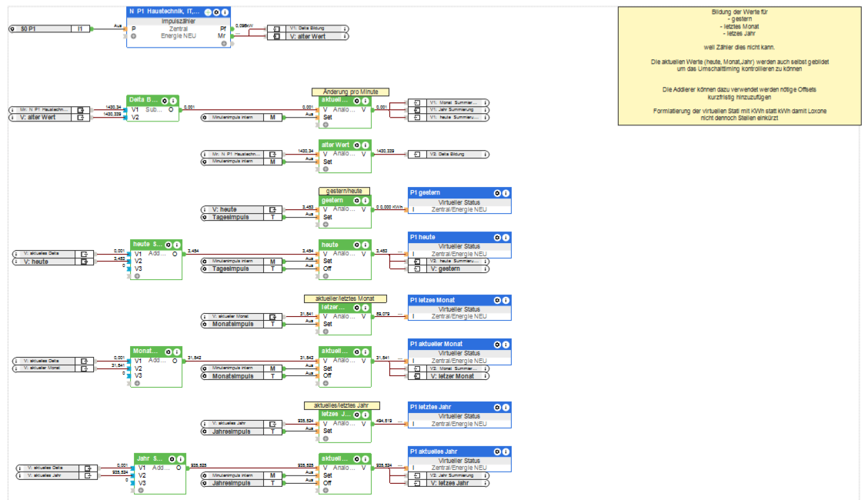The width and height of the screenshot is (868, 500).
Task: Expand extra inputs on letzer... memory block
Action: [x=325, y=332]
